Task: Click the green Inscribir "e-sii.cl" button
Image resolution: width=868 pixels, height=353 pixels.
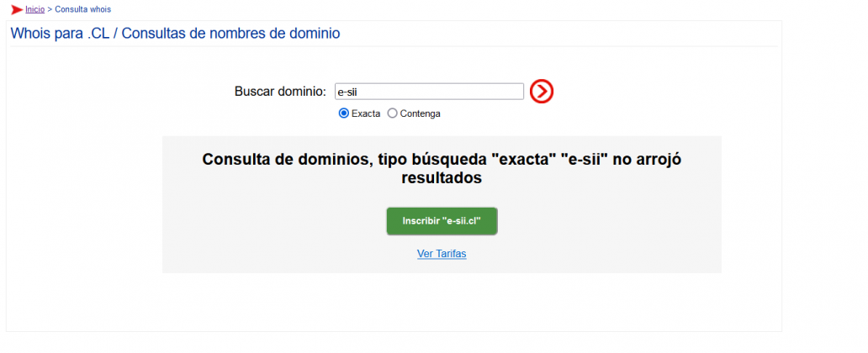Action: (x=442, y=221)
